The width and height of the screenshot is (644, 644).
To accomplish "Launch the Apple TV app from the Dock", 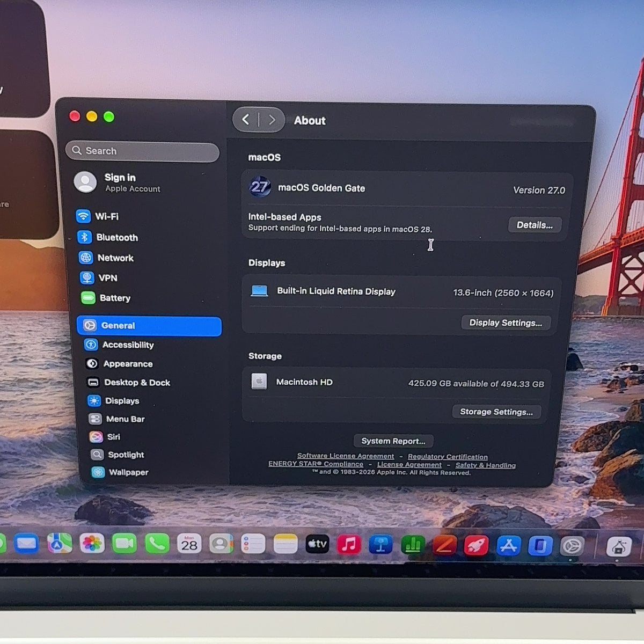I will point(317,544).
